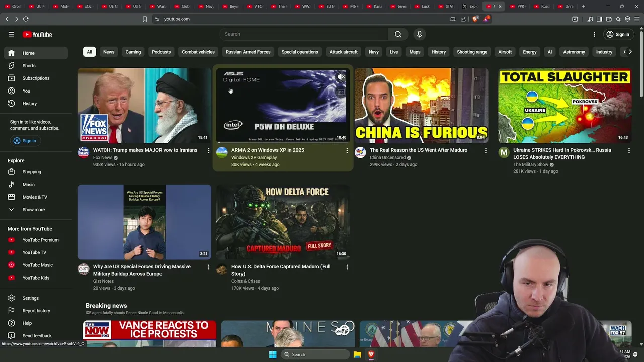Open site settings icon beside youtube.com
644x362 pixels.
157,19
